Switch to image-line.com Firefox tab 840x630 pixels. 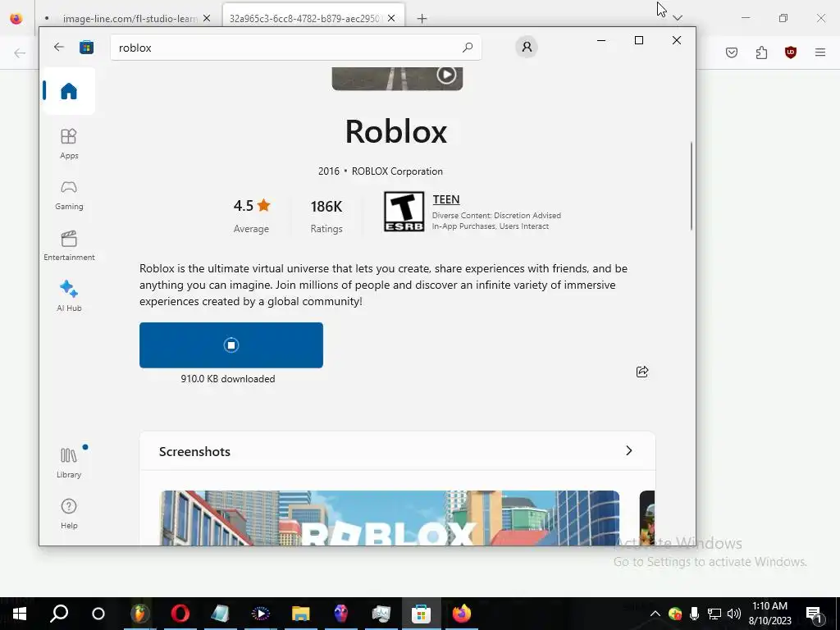tap(130, 18)
